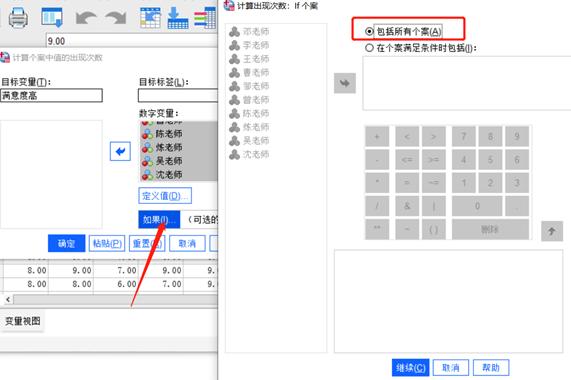Viewport: 571px width, 380px height.
Task: Click the keypad digit 1
Action: click(464, 183)
